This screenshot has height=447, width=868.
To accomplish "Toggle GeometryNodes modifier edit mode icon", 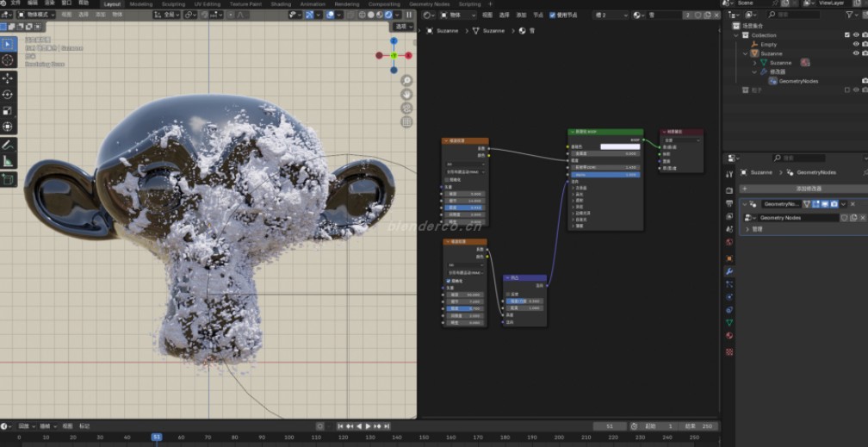I will [815, 204].
